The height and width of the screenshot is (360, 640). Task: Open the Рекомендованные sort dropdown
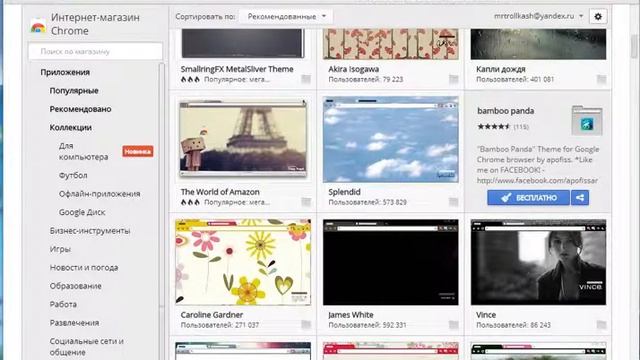point(286,17)
